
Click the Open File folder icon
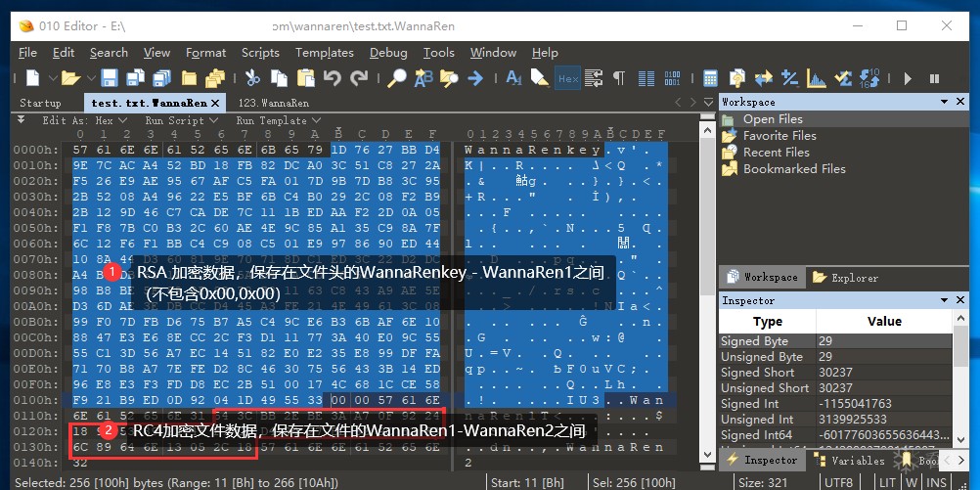70,78
